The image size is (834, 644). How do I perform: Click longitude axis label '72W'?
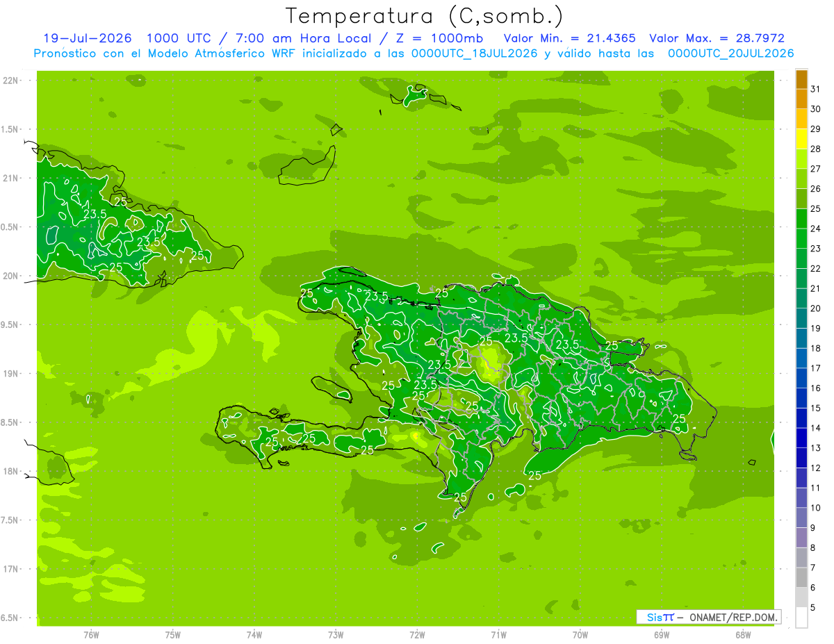(x=418, y=635)
